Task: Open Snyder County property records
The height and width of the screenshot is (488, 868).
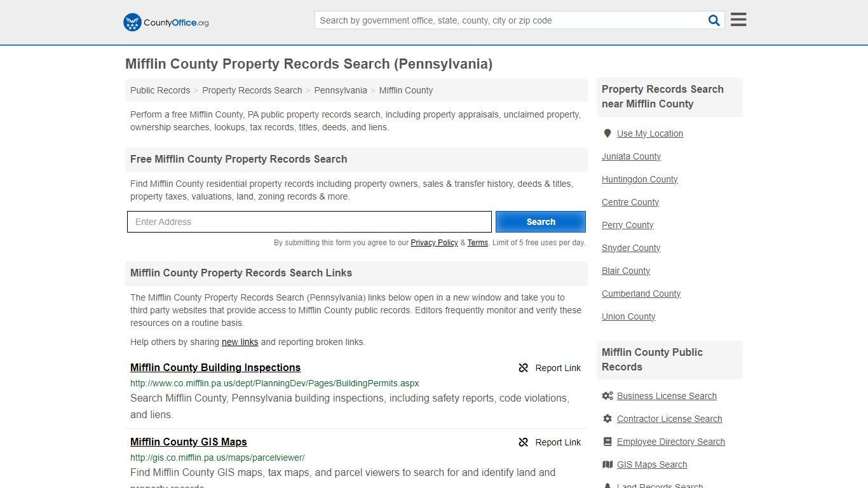Action: pyautogui.click(x=631, y=248)
